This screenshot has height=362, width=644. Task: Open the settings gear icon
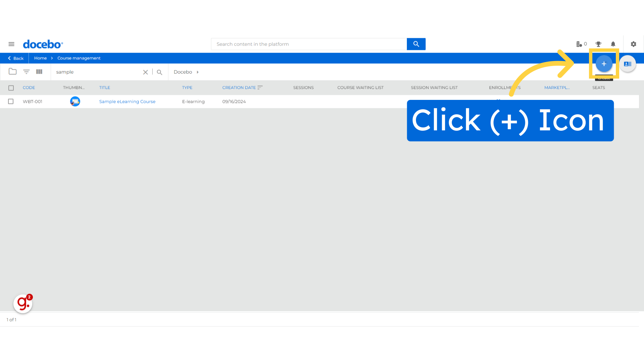pos(633,44)
